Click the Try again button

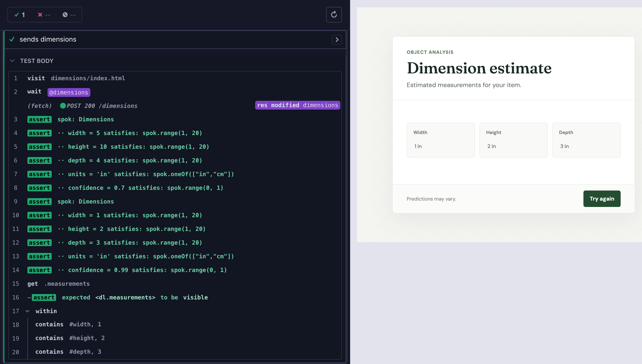coord(602,199)
